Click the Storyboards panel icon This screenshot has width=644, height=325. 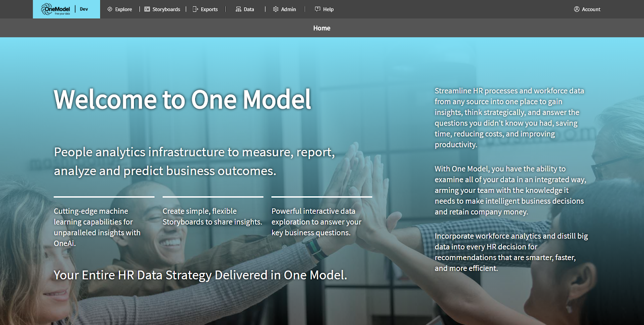(x=147, y=9)
